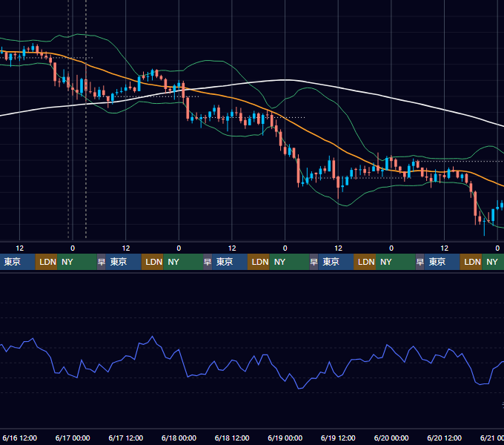The image size is (504, 445).
Task: Click the LDN session block on 6/18
Action: click(259, 262)
